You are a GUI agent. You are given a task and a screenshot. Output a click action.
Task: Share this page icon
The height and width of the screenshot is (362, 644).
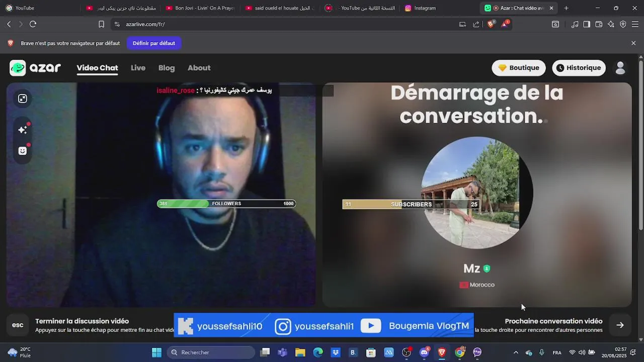(x=476, y=24)
